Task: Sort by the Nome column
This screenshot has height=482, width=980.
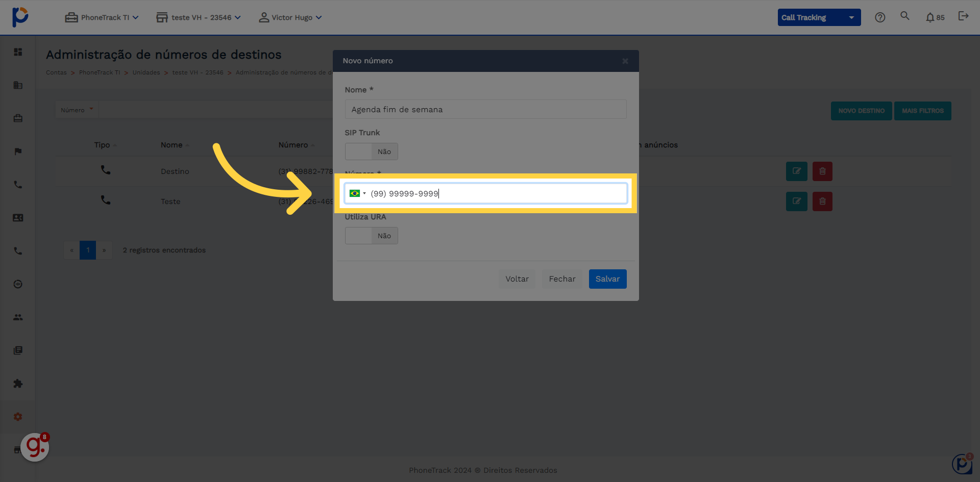Action: point(175,145)
